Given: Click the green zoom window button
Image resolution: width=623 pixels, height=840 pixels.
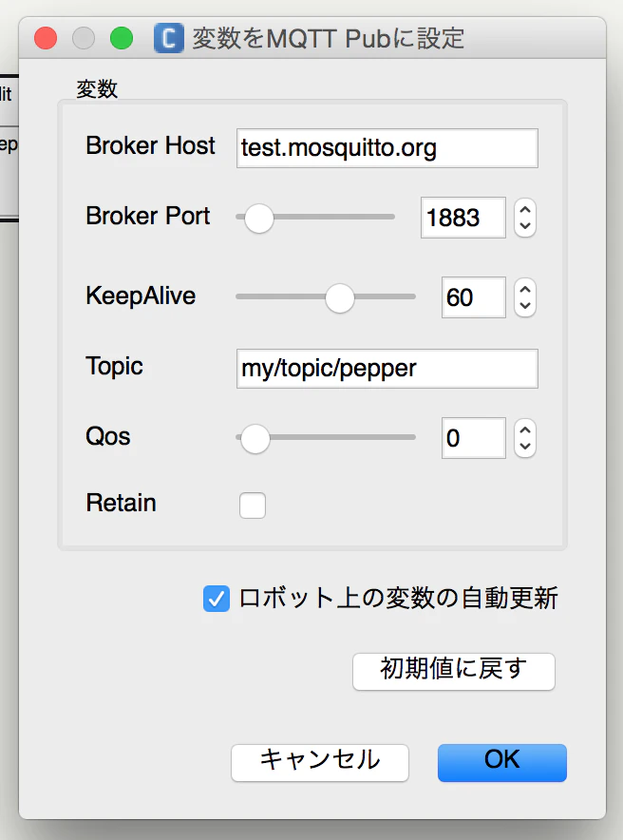Looking at the screenshot, I should (122, 38).
